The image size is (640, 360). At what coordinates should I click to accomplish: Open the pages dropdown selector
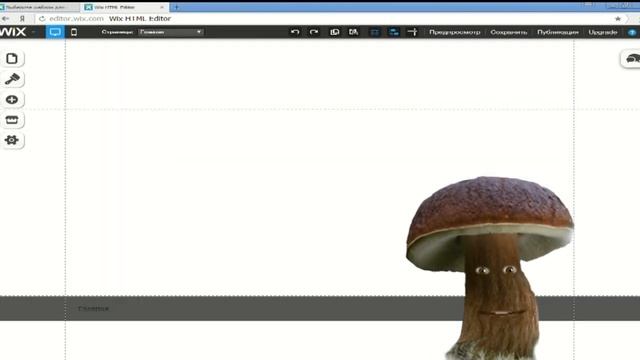point(171,32)
